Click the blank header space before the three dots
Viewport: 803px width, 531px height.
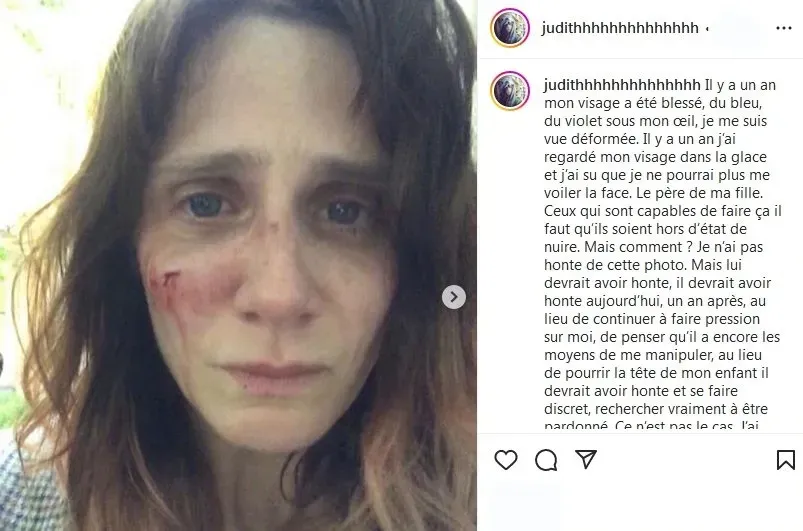[742, 28]
